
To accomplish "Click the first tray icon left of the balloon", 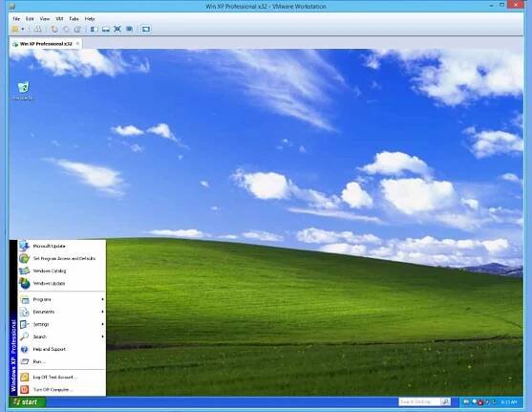I will (466, 402).
